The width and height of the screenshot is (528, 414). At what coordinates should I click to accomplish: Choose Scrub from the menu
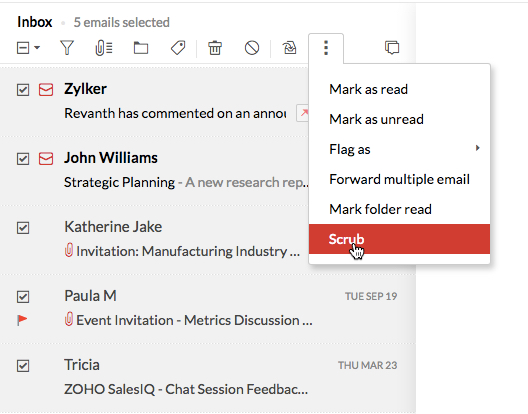tap(399, 239)
